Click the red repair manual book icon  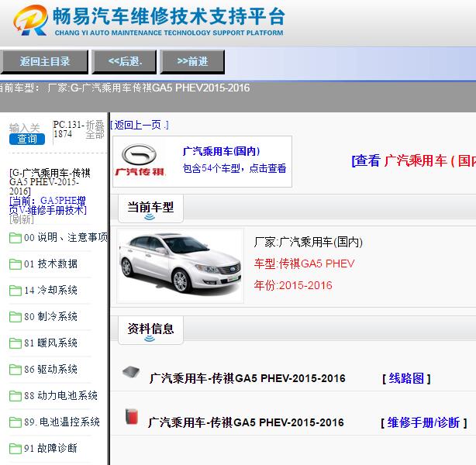point(132,416)
